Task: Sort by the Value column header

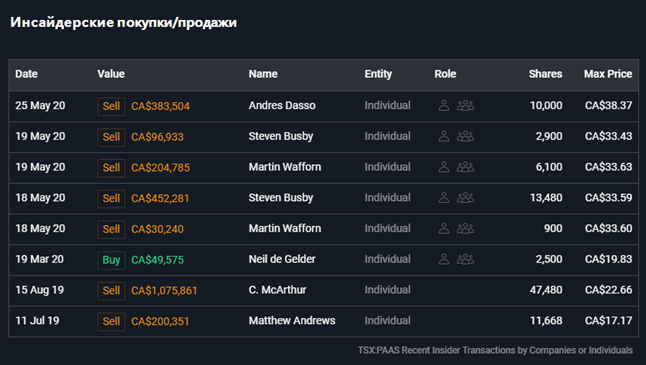Action: (x=111, y=74)
